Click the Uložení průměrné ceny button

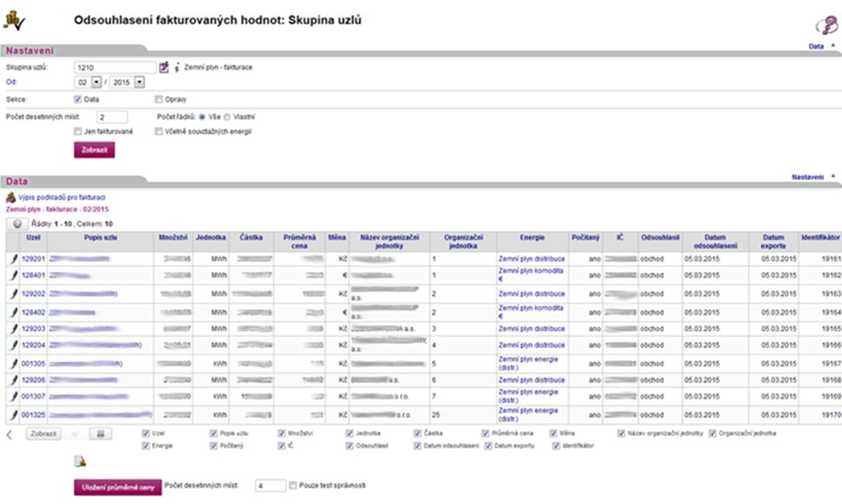[x=117, y=488]
